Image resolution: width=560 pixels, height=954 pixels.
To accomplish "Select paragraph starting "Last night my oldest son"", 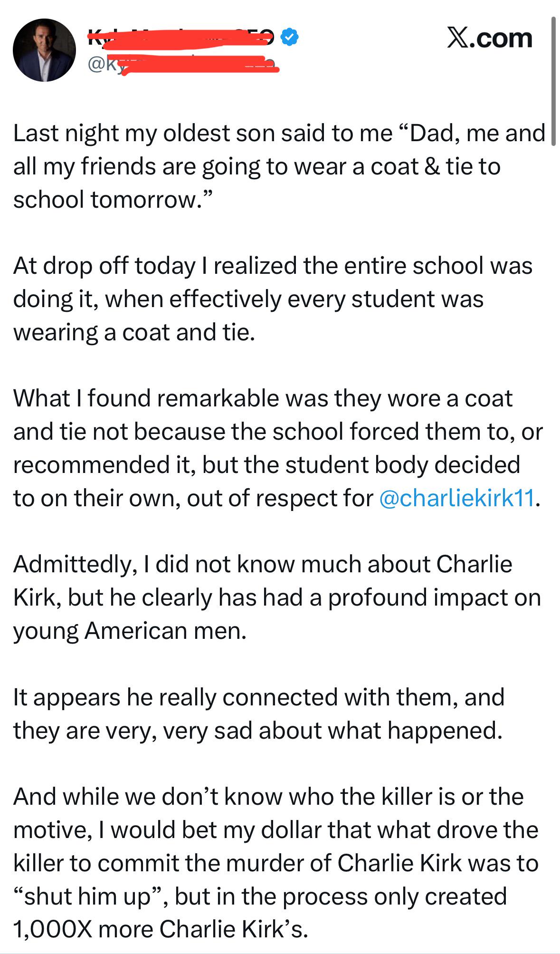I will coord(279,166).
